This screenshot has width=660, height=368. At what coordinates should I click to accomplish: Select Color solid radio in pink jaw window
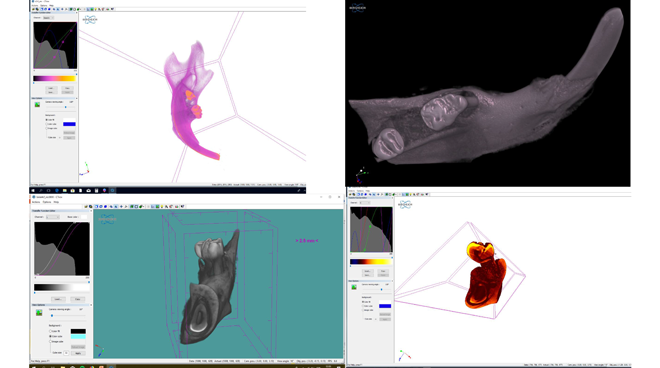click(47, 124)
